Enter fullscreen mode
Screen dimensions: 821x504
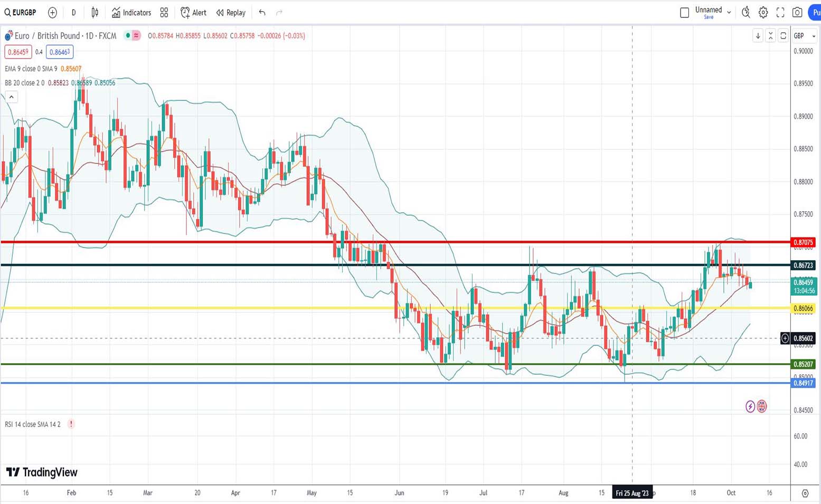point(780,13)
